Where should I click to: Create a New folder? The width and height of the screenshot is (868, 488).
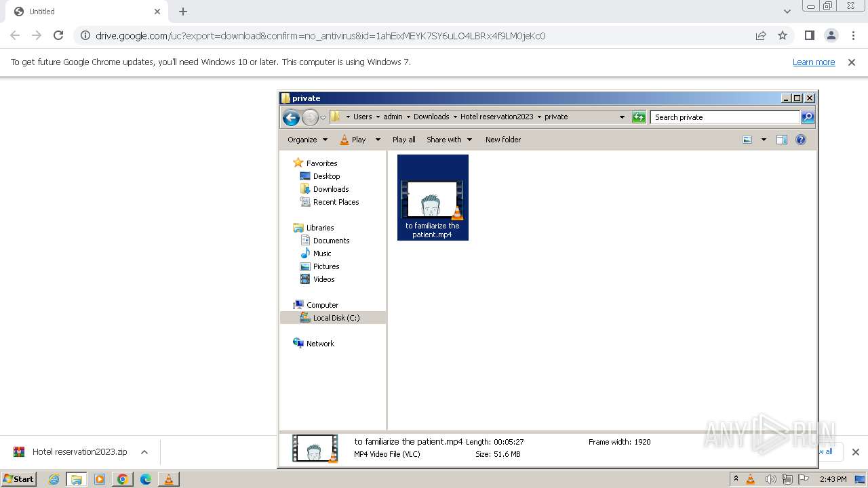pos(502,140)
